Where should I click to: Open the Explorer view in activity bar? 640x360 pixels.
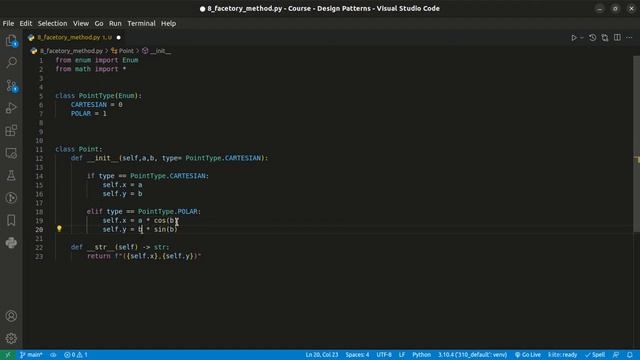pos(11,40)
